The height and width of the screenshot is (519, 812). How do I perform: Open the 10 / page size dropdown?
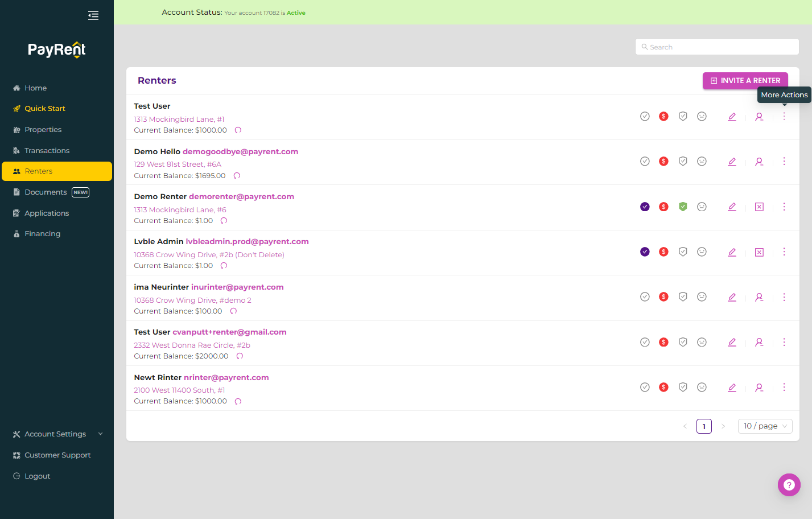click(x=765, y=426)
